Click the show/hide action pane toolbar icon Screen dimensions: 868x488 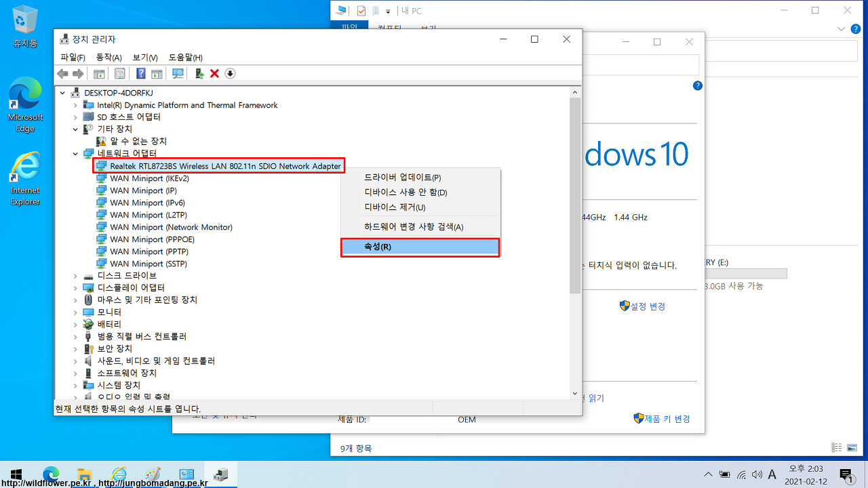(x=157, y=73)
